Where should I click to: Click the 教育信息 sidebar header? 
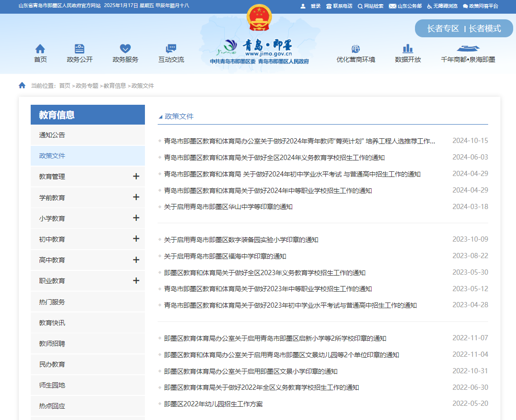87,115
